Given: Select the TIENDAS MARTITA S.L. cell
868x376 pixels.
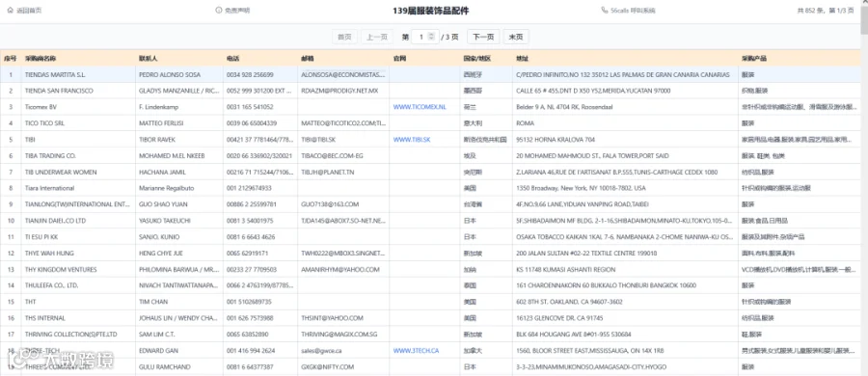Looking at the screenshot, I should 78,74.
